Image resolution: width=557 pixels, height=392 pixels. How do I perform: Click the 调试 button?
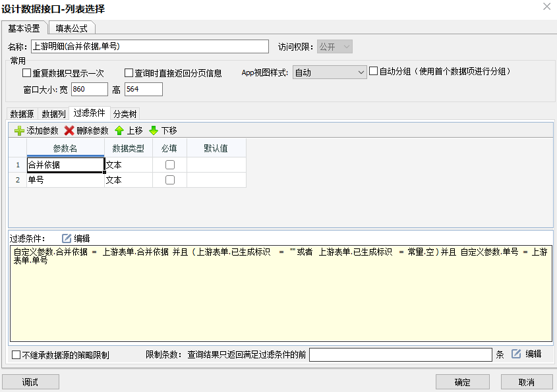click(x=30, y=382)
